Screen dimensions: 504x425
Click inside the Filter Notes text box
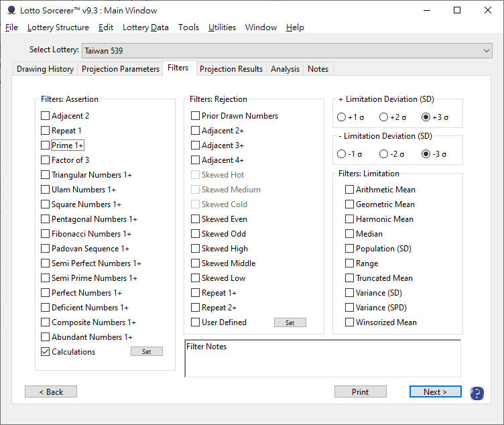point(322,362)
